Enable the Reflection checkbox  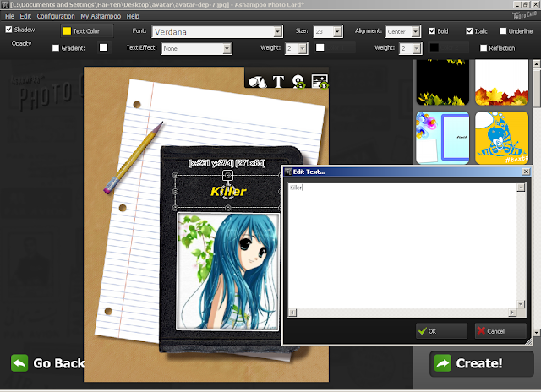[484, 48]
